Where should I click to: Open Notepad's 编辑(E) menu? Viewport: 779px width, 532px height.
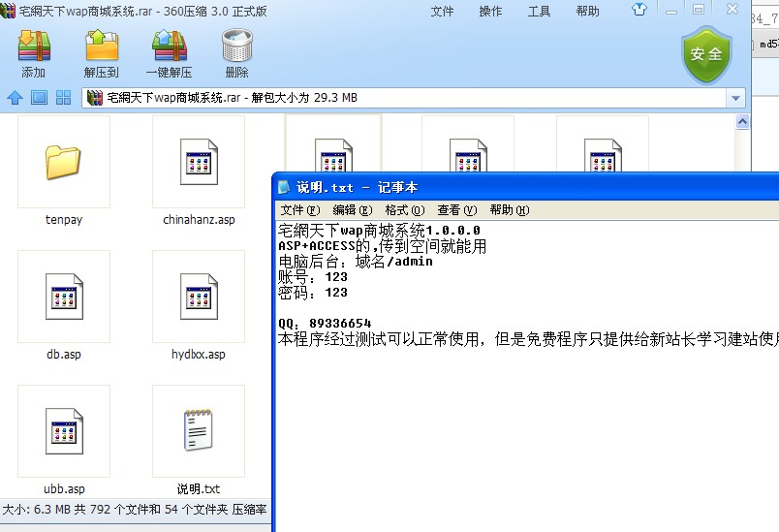(x=353, y=210)
